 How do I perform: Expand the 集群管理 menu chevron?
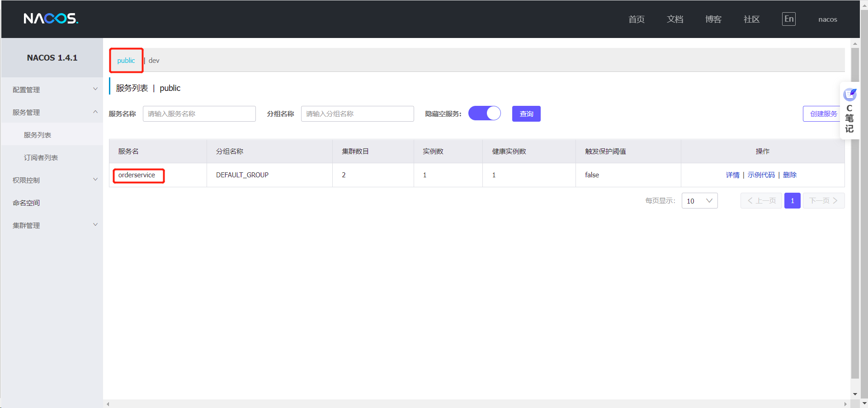[95, 225]
